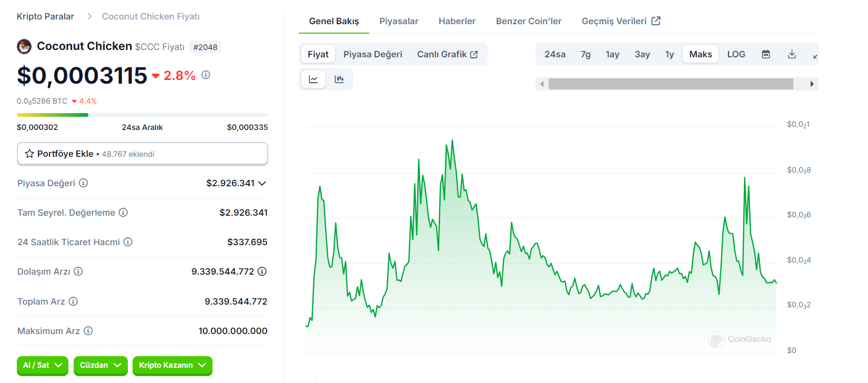Viewport: 868px width, 383px height.
Task: Click the 24h low value $0,000302
Action: [x=37, y=127]
